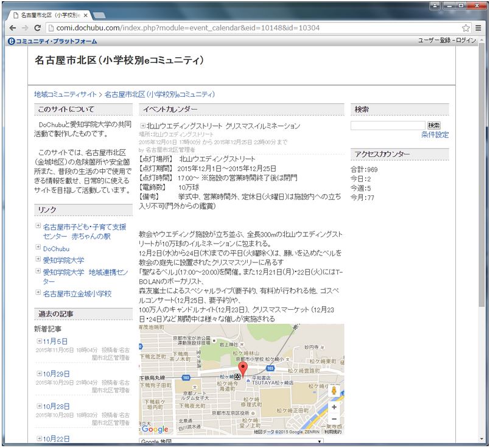
Task: Open the Google 地図 map type dropdown
Action: pos(231,442)
